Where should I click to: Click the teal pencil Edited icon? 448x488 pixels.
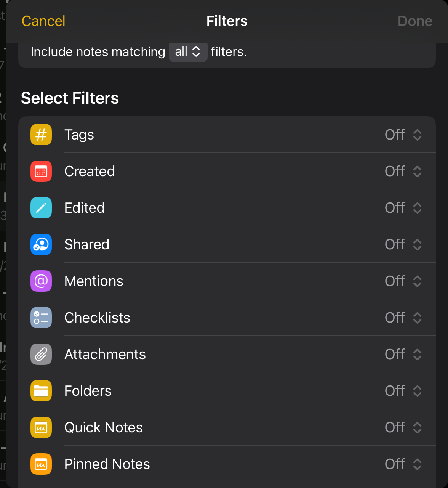(41, 208)
